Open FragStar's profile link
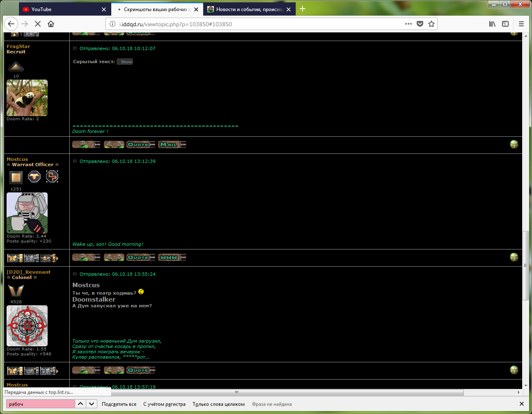The height and width of the screenshot is (414, 532). (x=18, y=46)
